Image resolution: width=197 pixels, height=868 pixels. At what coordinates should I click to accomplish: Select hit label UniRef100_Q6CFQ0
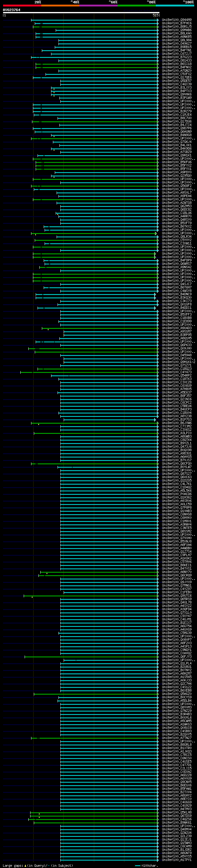177,464
